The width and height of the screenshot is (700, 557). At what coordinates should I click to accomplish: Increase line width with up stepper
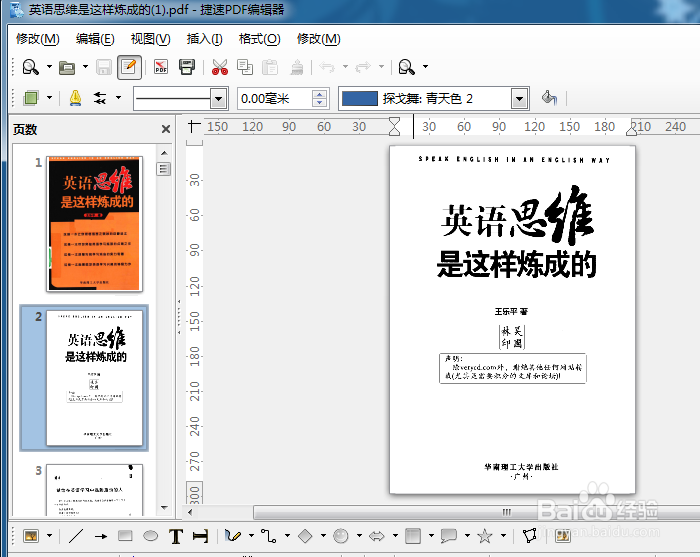point(319,94)
